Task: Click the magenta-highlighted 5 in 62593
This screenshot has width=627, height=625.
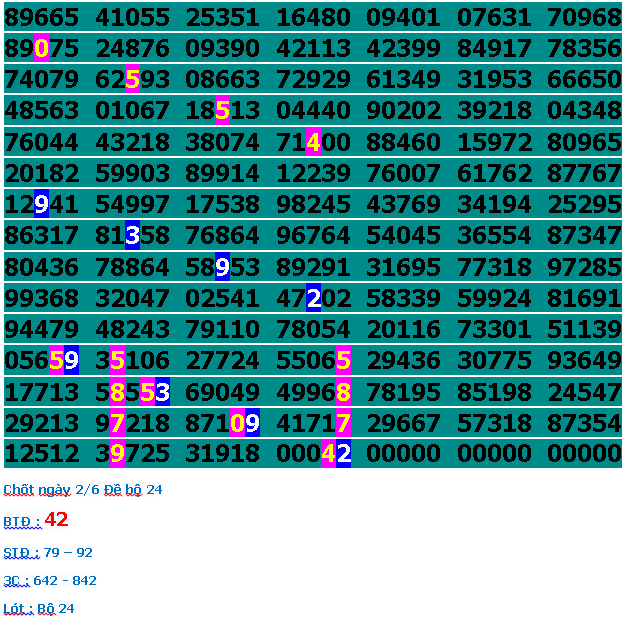Action: (132, 80)
